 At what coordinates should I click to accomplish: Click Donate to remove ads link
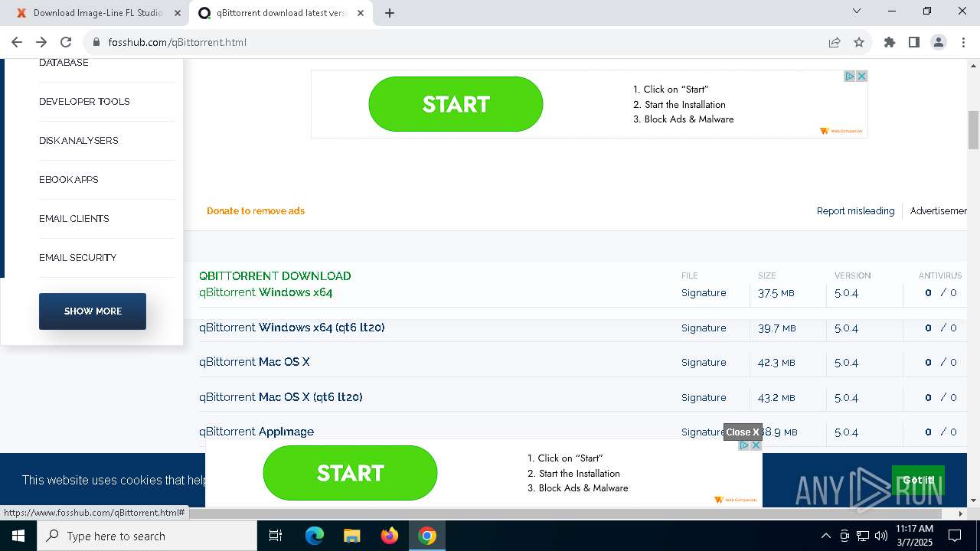tap(256, 211)
